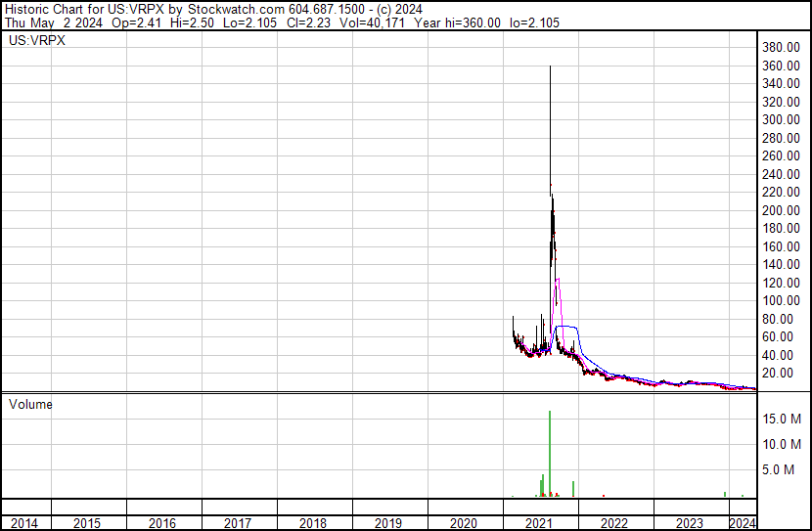This screenshot has height=531, width=812.
Task: Select the 2022 year label on time axis
Action: 614,523
